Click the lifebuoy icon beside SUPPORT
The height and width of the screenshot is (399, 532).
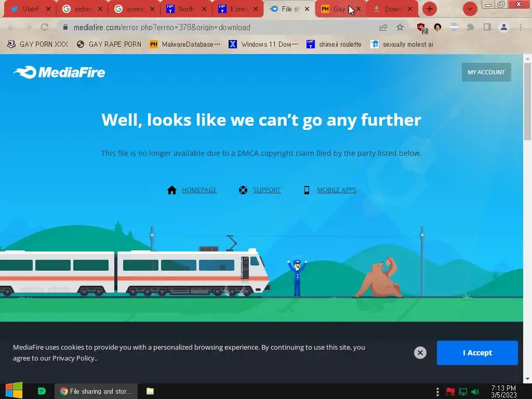point(243,190)
